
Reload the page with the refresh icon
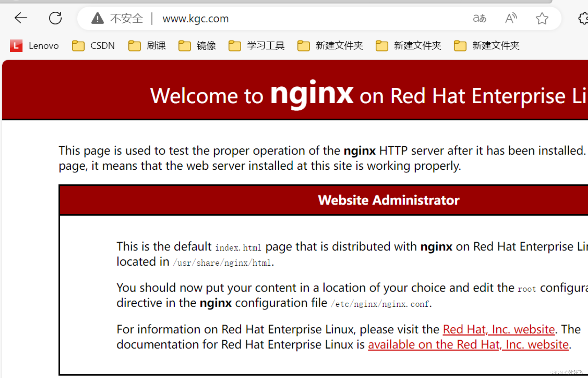tap(55, 18)
